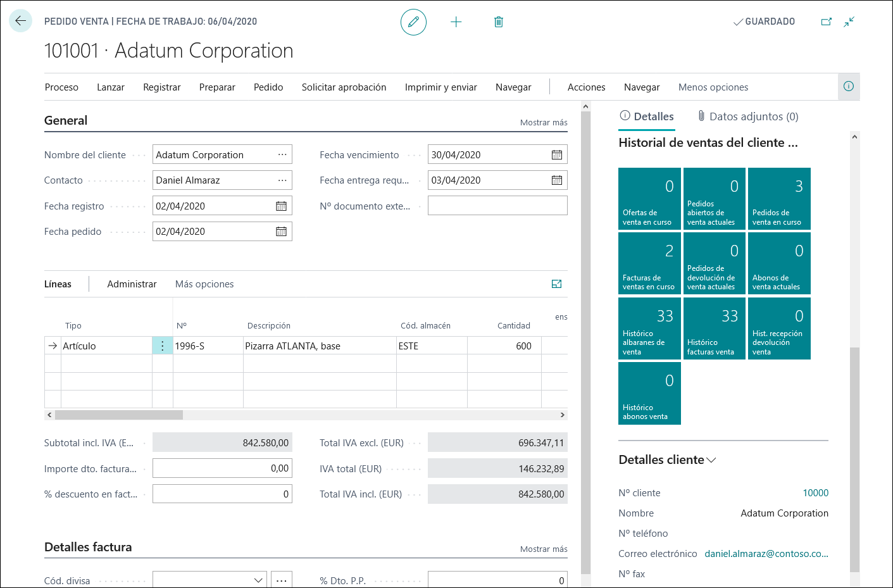Open assist-edit beside Cód. divisa
This screenshot has height=588, width=893.
(282, 580)
